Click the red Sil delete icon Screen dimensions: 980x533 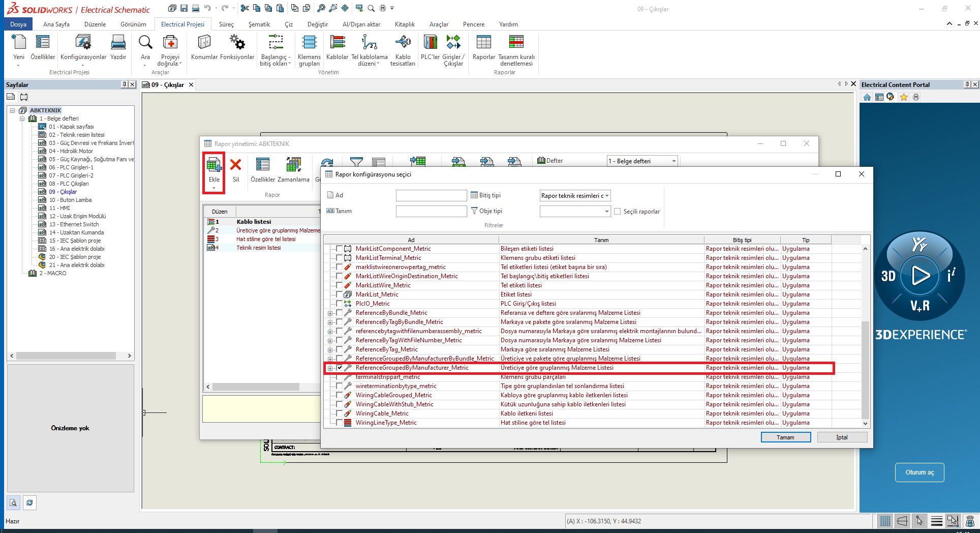(x=235, y=165)
